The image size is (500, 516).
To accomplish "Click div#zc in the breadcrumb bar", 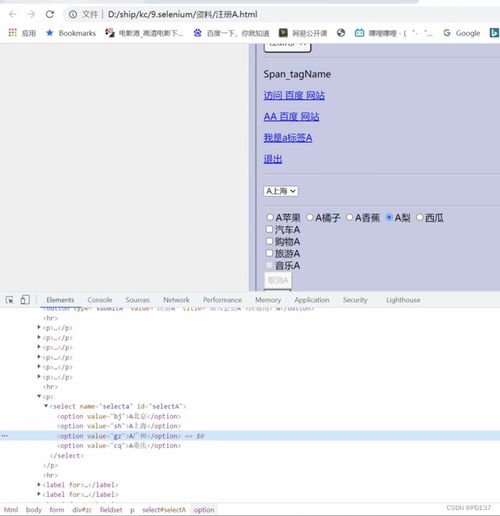I will click(82, 509).
